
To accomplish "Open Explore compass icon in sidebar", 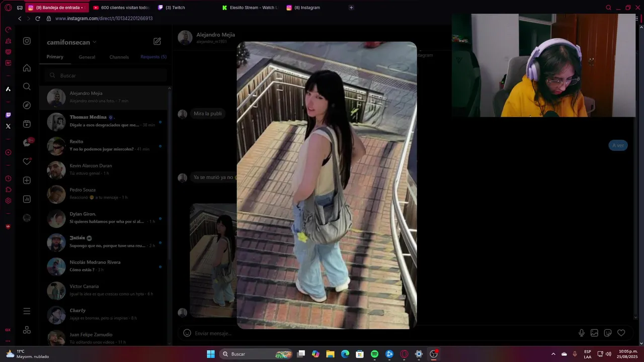I will (27, 105).
